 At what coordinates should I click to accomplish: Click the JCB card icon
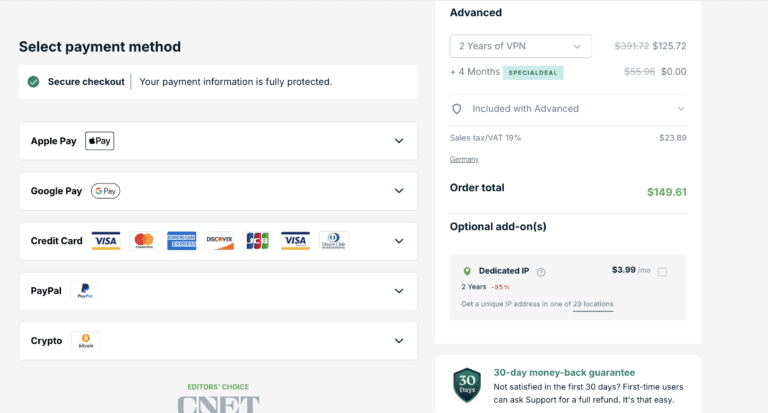coord(257,241)
